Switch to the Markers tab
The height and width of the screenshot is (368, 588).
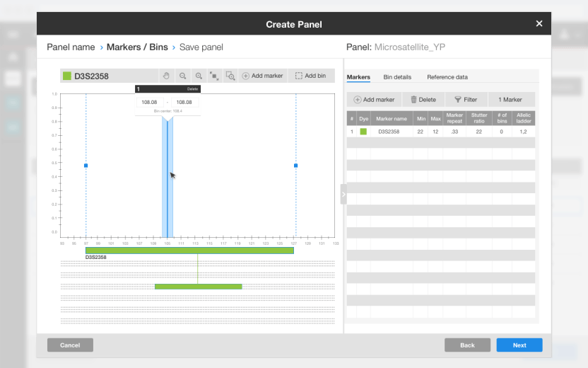[358, 77]
